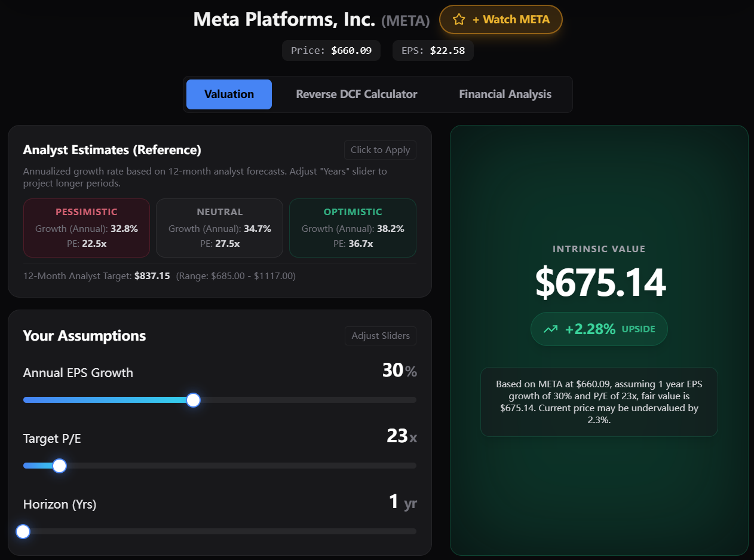The image size is (754, 560).
Task: Click the Annual EPS Growth slider handle
Action: (x=193, y=400)
